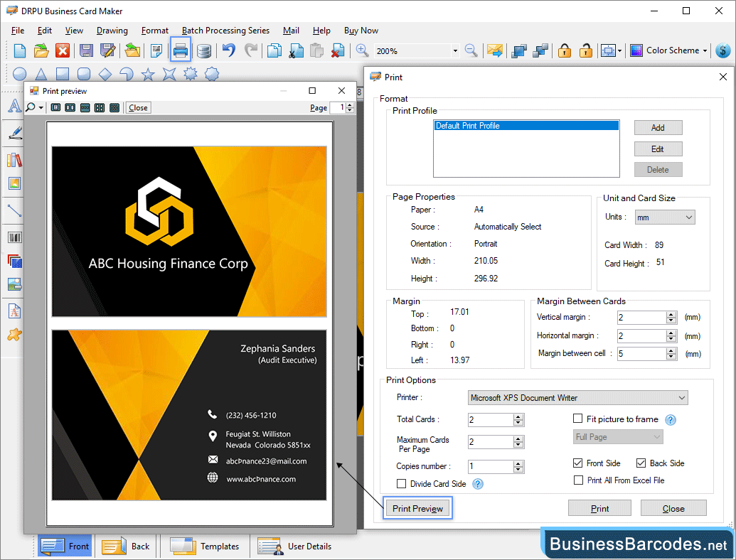Increase Total Cards with up arrow
736x560 pixels.
pos(518,416)
